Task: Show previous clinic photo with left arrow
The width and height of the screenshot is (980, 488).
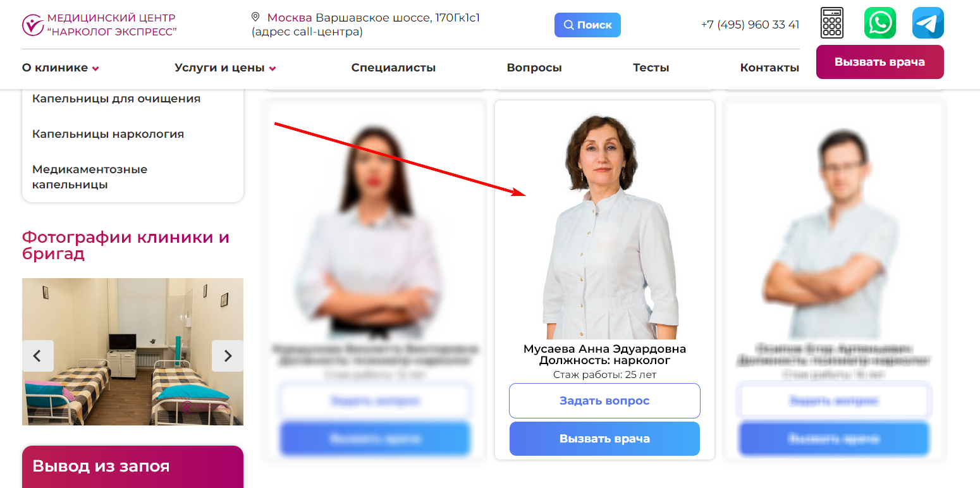Action: [38, 356]
